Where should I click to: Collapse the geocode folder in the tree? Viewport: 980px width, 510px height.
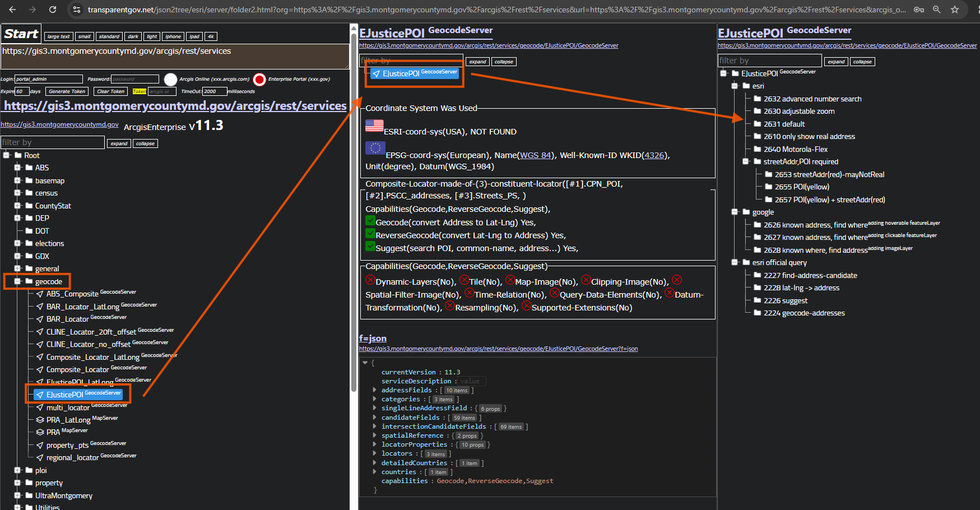[17, 281]
